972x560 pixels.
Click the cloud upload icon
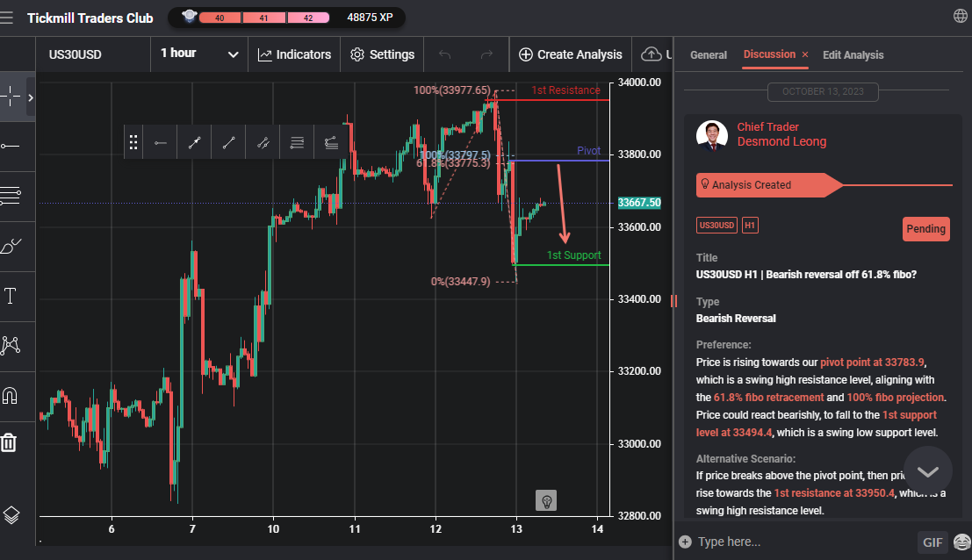(651, 54)
